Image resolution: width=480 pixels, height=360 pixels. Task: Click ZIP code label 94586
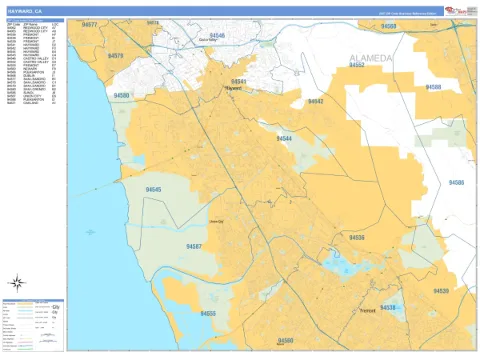[x=456, y=183]
